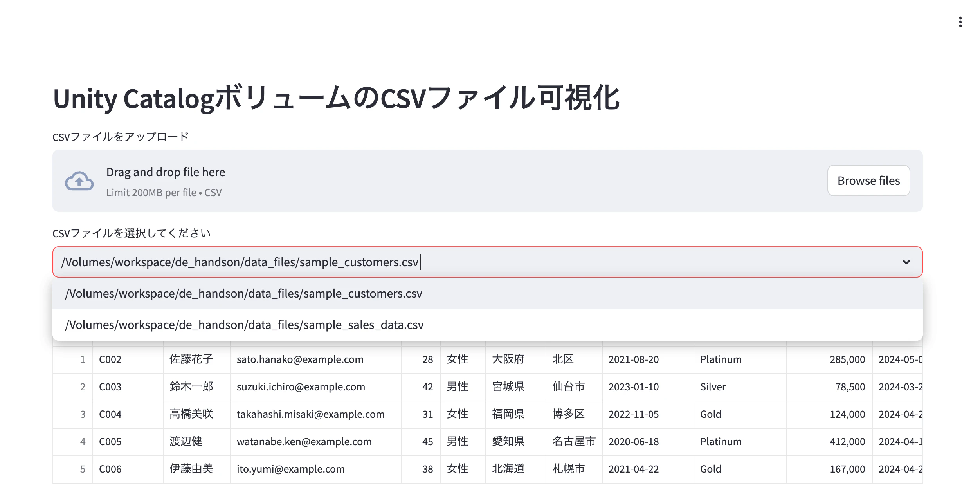Click the amount cell 78,500

[x=829, y=387]
